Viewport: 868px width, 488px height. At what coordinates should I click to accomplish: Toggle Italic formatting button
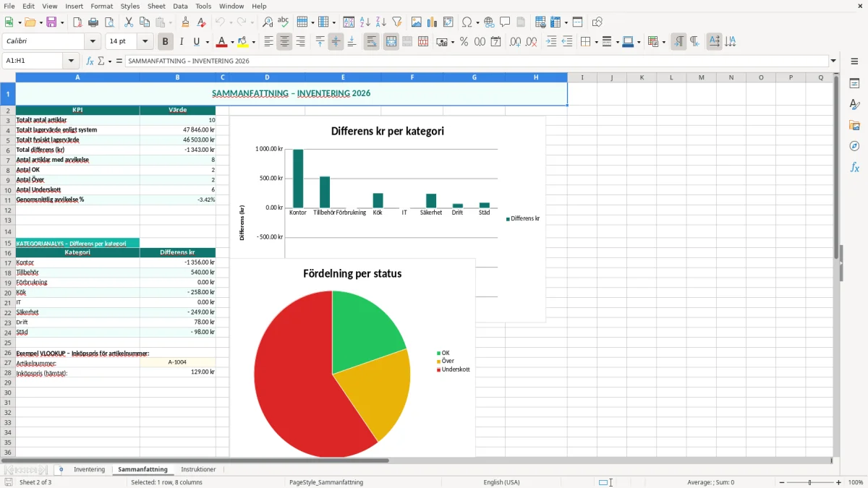(x=182, y=42)
